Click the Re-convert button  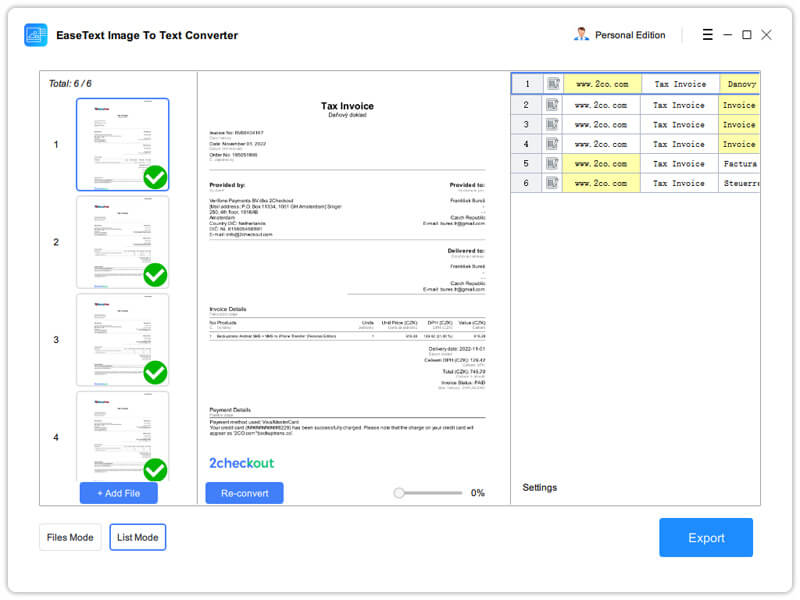(x=244, y=493)
